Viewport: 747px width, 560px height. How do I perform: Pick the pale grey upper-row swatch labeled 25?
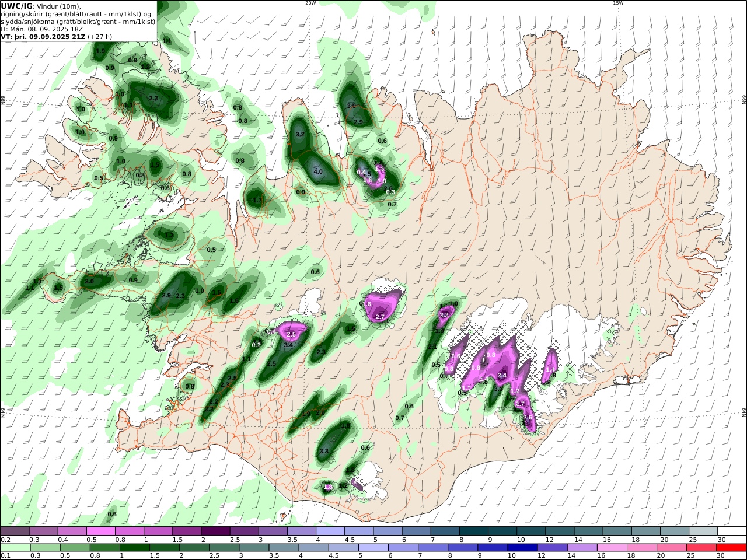pos(703,531)
